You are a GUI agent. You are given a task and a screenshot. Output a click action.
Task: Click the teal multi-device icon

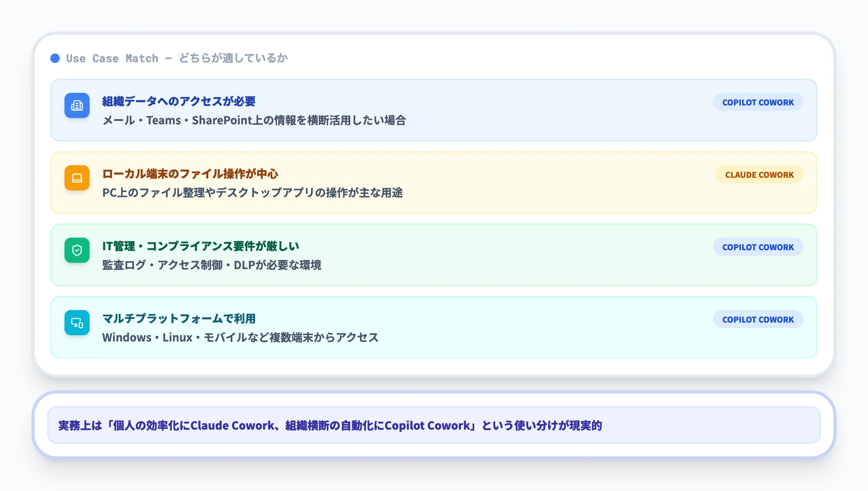[77, 323]
